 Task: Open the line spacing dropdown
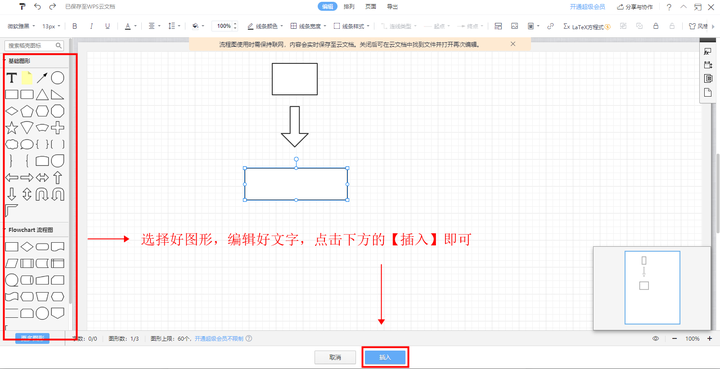pyautogui.click(x=174, y=26)
